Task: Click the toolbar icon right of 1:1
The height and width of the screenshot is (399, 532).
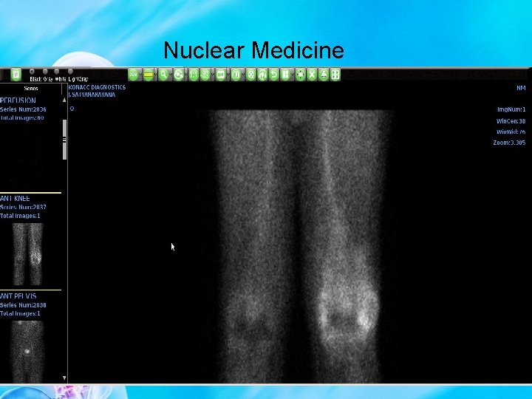Action: pos(205,75)
